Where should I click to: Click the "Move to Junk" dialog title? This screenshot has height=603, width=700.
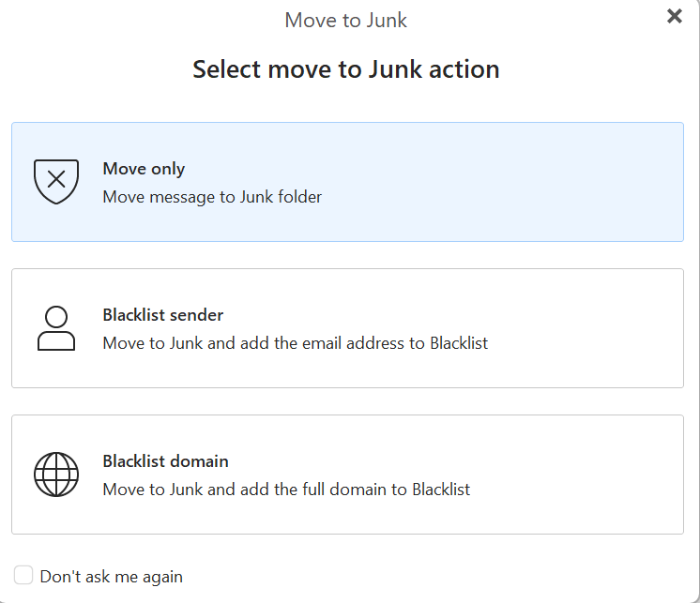(x=345, y=20)
